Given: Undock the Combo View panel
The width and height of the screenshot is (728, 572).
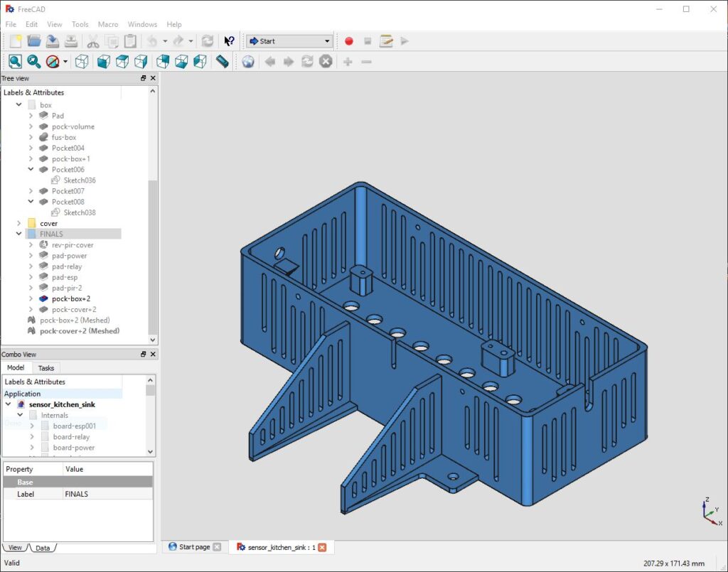Looking at the screenshot, I should (144, 354).
